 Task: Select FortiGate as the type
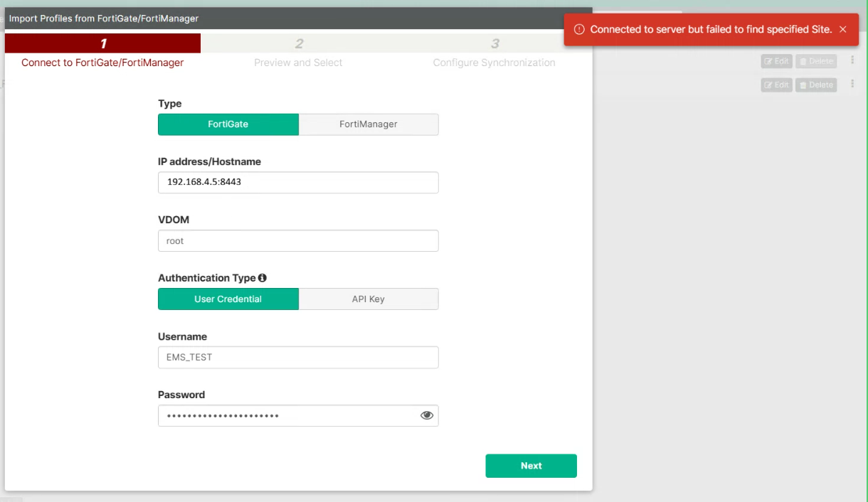click(228, 124)
